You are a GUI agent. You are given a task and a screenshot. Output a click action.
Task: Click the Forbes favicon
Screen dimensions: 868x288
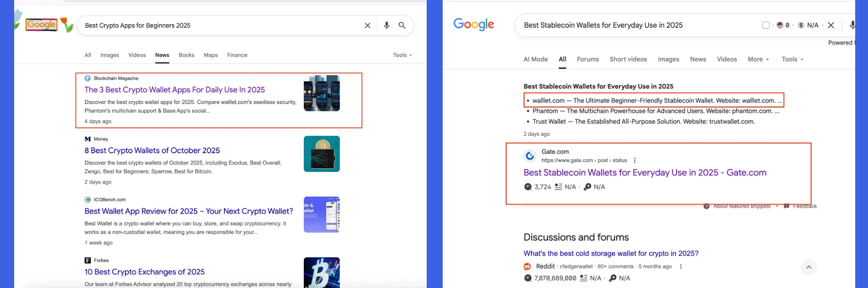tap(88, 261)
